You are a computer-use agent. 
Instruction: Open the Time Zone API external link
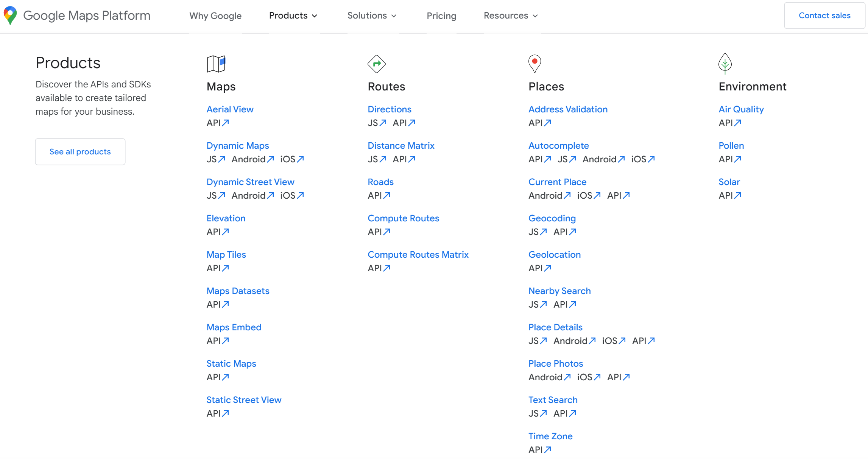pyautogui.click(x=540, y=450)
